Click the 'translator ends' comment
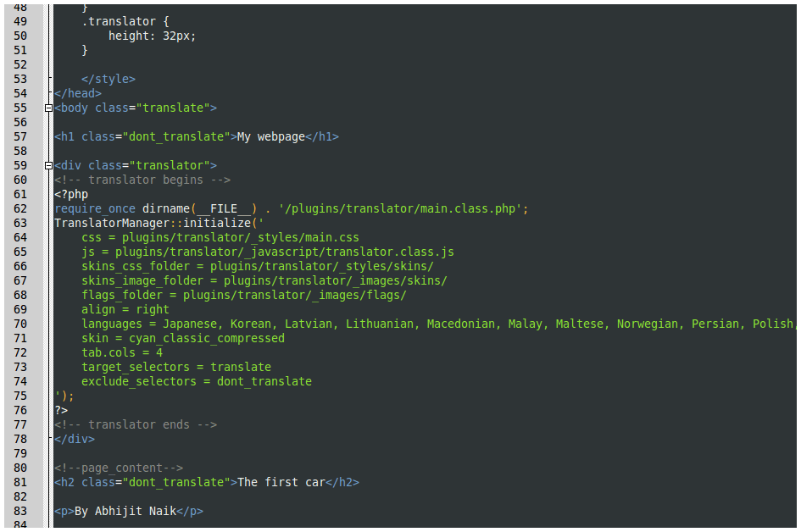 [136, 424]
